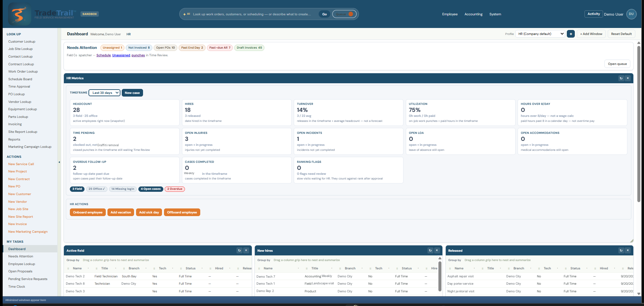Click the TradeTrail logo icon
644x306 pixels.
tap(19, 14)
